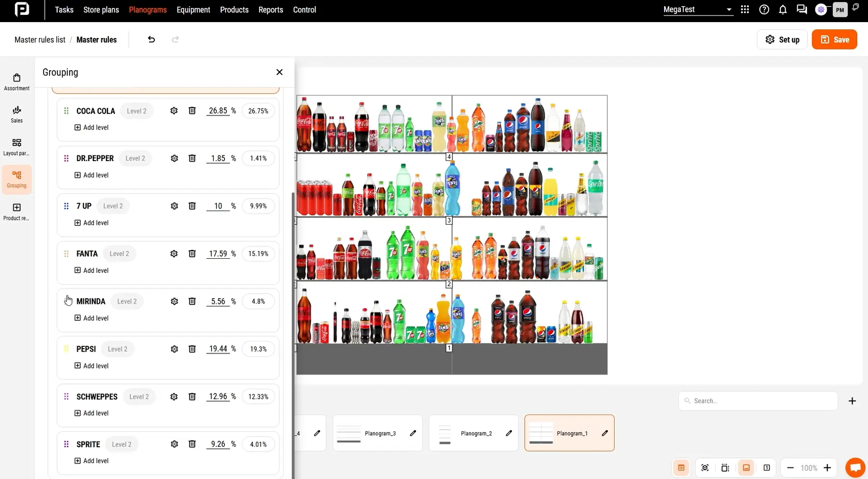Open settings for the PEPSI group
The height and width of the screenshot is (479, 868).
pyautogui.click(x=174, y=349)
